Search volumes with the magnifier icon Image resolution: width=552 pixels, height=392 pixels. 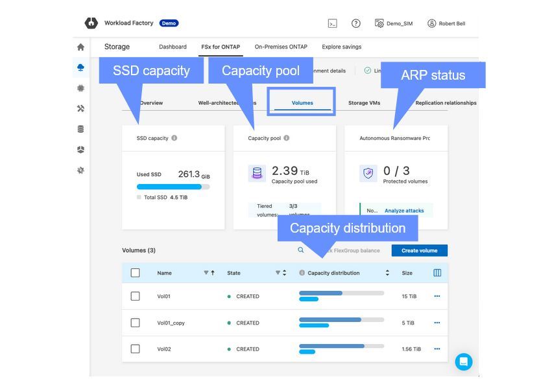pos(300,250)
